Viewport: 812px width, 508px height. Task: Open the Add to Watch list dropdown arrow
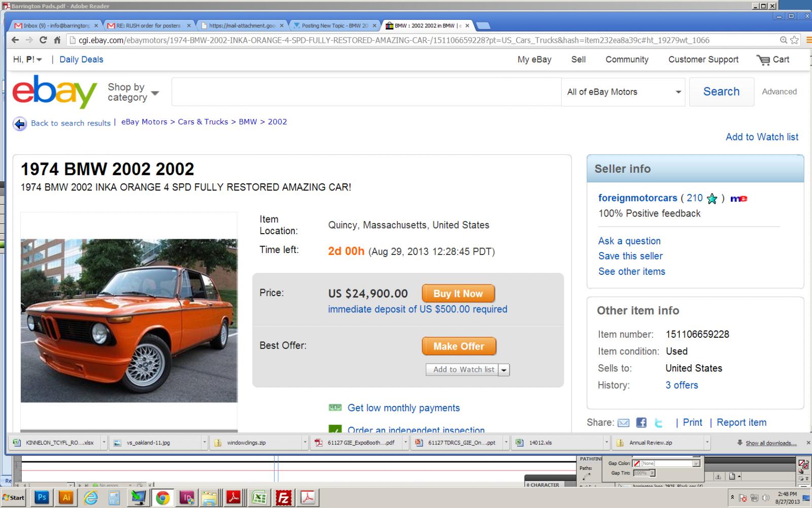503,370
